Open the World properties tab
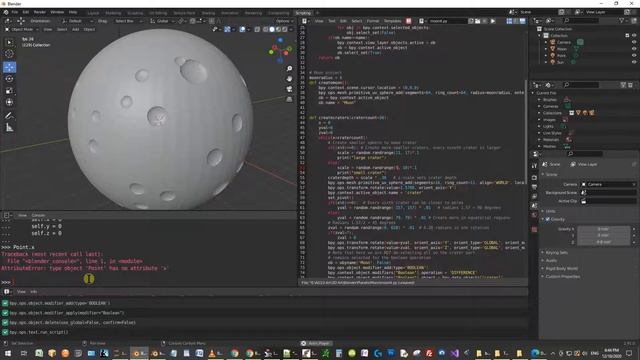This screenshot has height=360, width=640. pos(534,215)
